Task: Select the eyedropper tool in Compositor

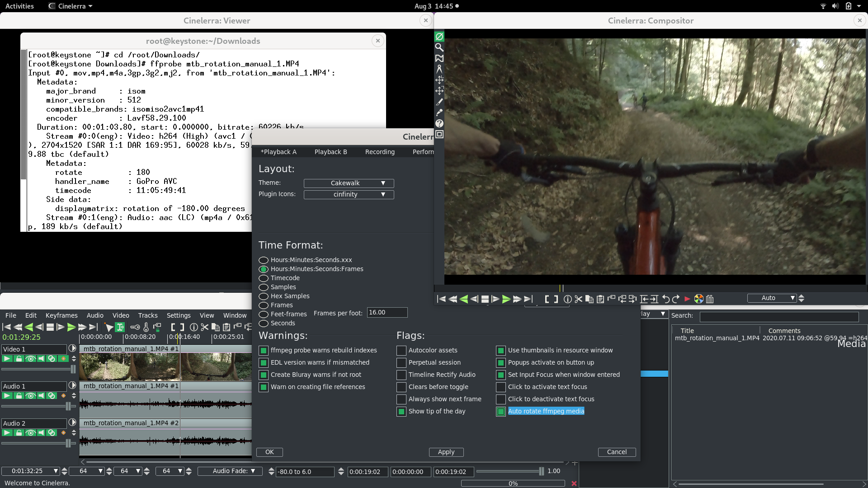Action: point(439,113)
